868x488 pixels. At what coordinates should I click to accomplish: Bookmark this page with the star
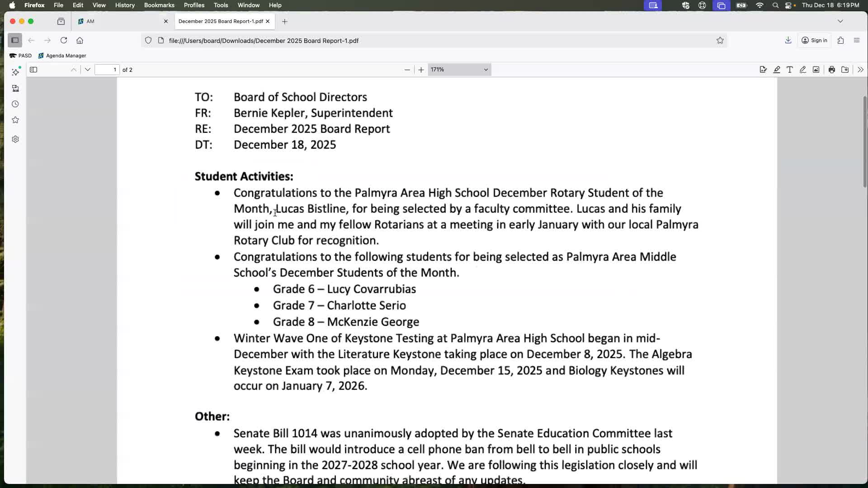[720, 40]
